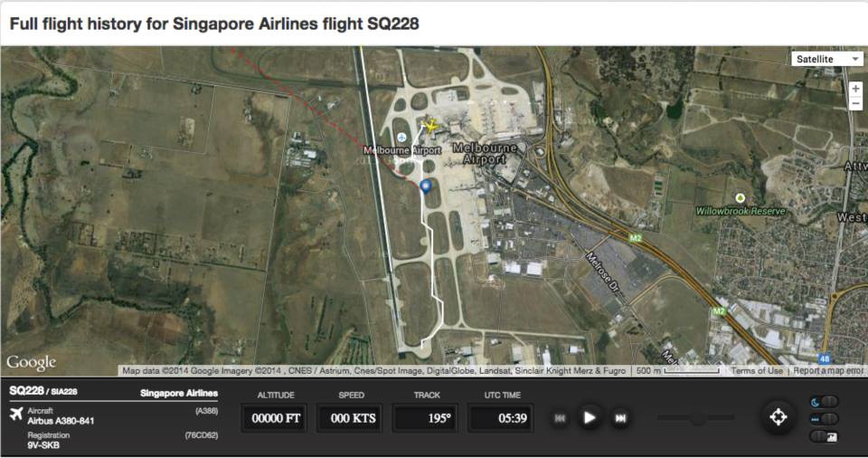Click the blue location pin marker on map
This screenshot has height=458, width=868.
(x=426, y=186)
